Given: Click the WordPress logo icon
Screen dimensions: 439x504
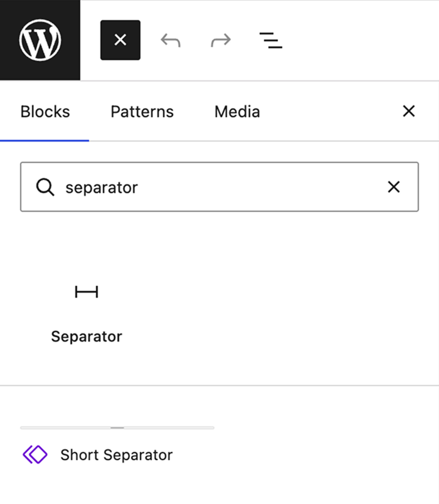Looking at the screenshot, I should tap(39, 39).
